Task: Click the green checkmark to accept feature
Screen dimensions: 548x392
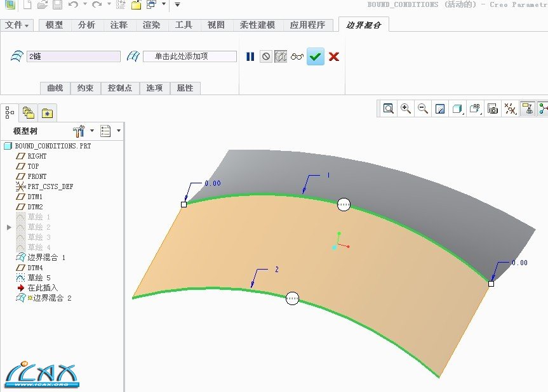Action: (x=316, y=56)
